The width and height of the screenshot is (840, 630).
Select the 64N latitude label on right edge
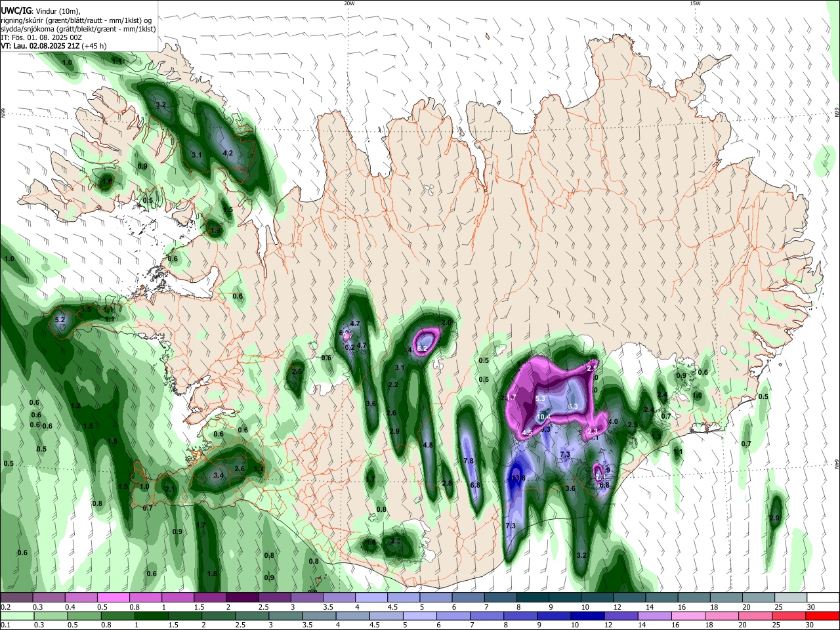pyautogui.click(x=837, y=463)
